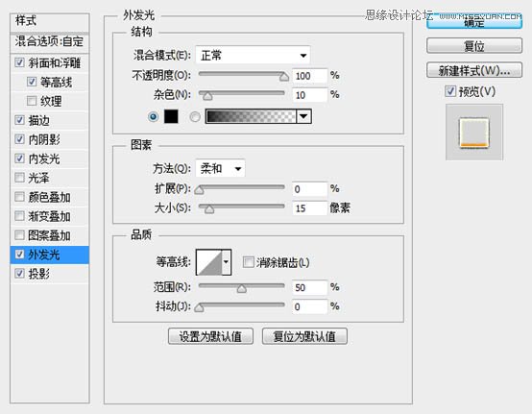This screenshot has height=414, width=532.
Task: Expand the gradient picker dropdown arrow
Action: click(x=304, y=116)
